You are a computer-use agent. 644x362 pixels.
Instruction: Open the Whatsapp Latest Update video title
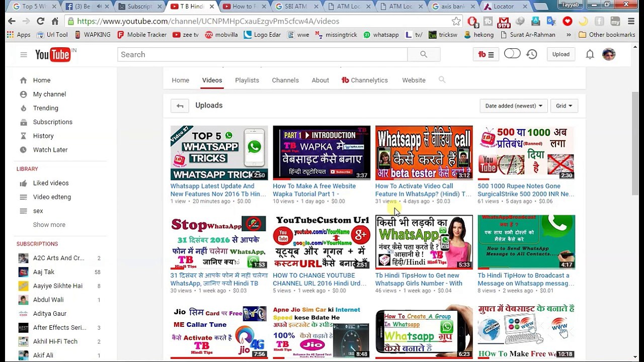pyautogui.click(x=218, y=190)
